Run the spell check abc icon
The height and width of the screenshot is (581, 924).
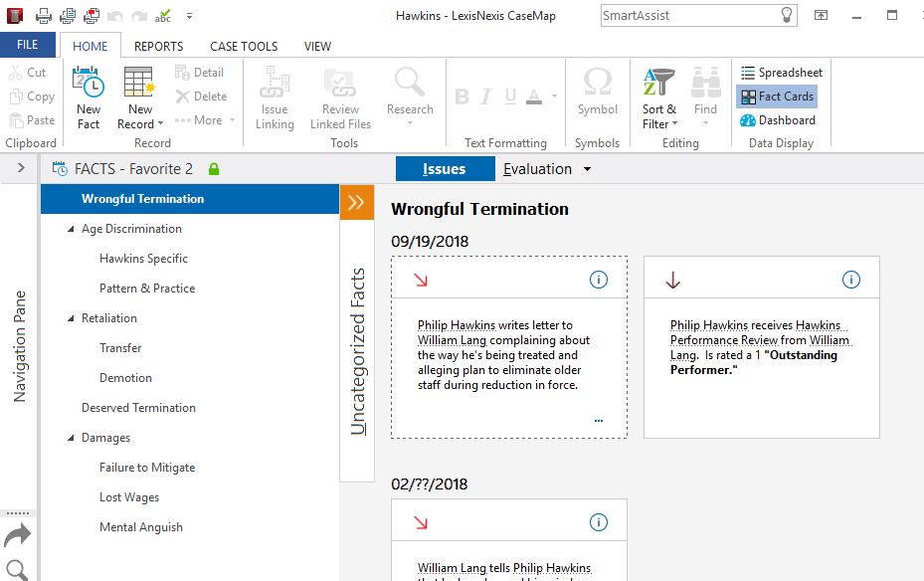pyautogui.click(x=163, y=16)
